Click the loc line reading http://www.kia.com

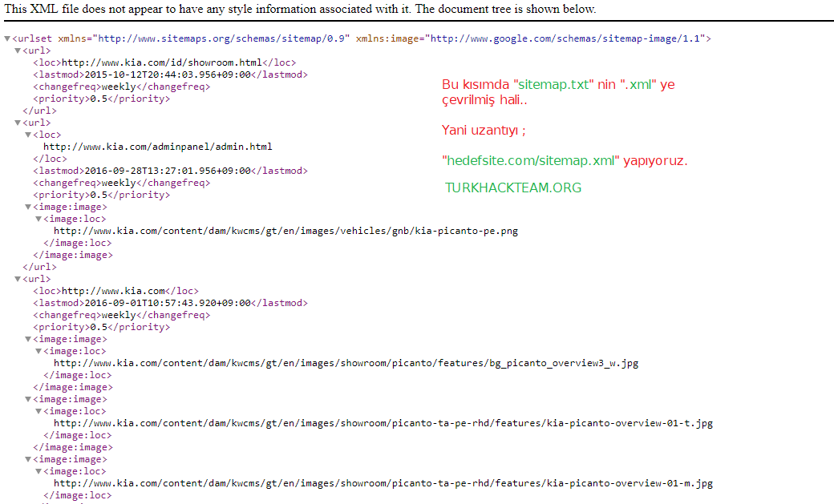pos(115,292)
